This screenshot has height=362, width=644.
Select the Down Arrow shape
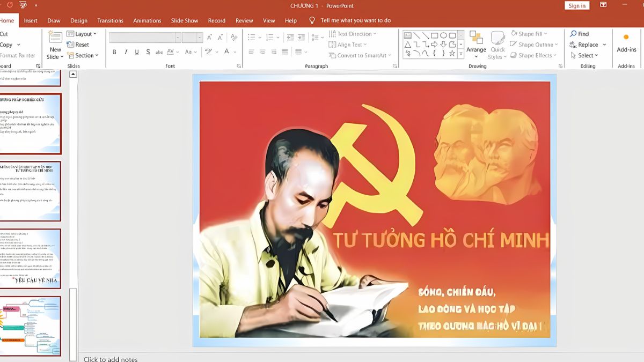pos(443,45)
